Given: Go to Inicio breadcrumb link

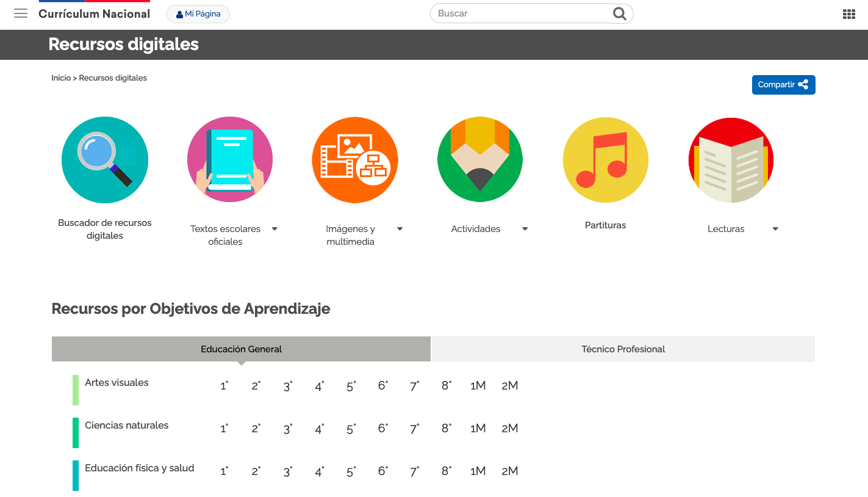Looking at the screenshot, I should 61,78.
